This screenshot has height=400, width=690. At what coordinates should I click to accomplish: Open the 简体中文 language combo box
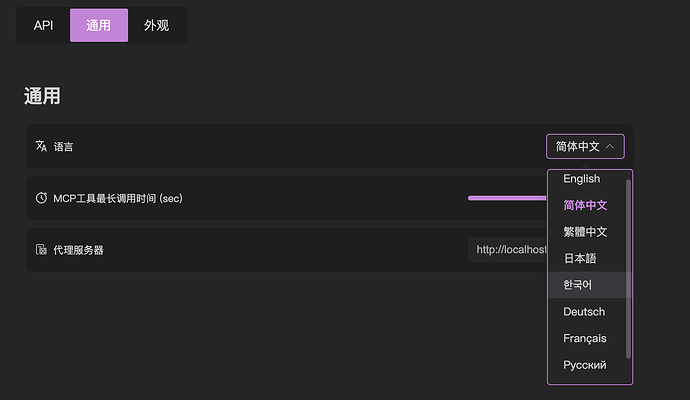585,147
